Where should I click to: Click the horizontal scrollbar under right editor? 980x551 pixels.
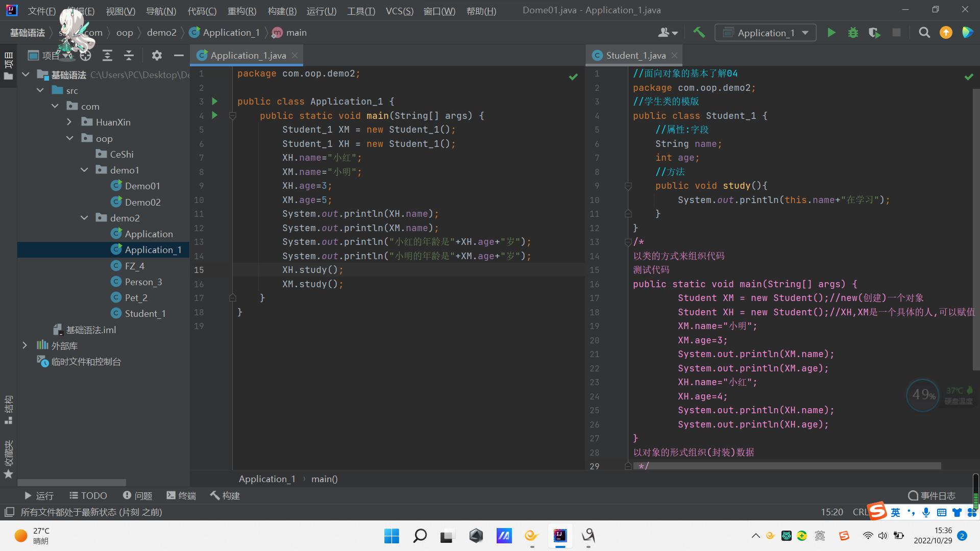pyautogui.click(x=786, y=466)
